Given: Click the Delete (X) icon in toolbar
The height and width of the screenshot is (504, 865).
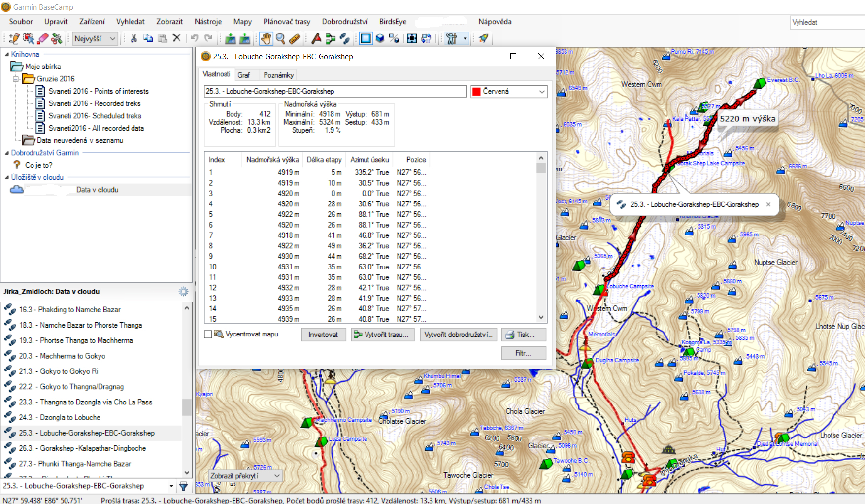Looking at the screenshot, I should 176,38.
